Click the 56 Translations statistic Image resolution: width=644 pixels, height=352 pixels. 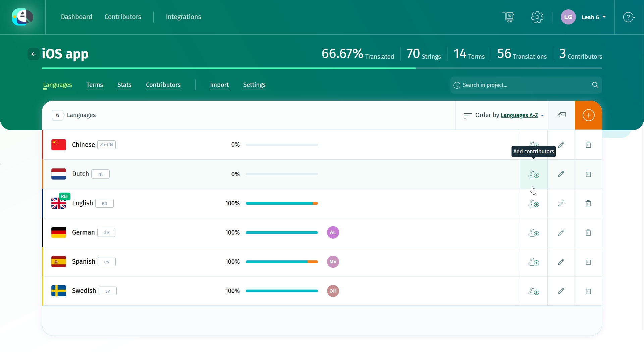(x=522, y=54)
